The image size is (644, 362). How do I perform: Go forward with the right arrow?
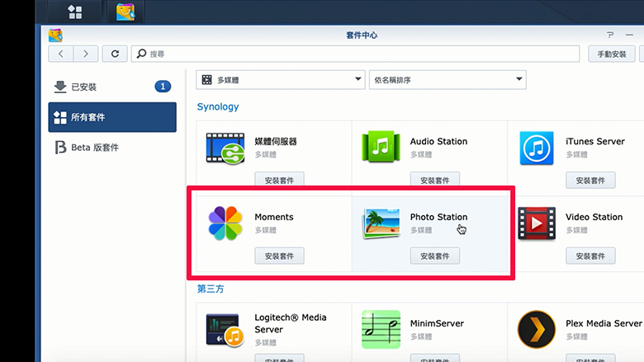[85, 54]
